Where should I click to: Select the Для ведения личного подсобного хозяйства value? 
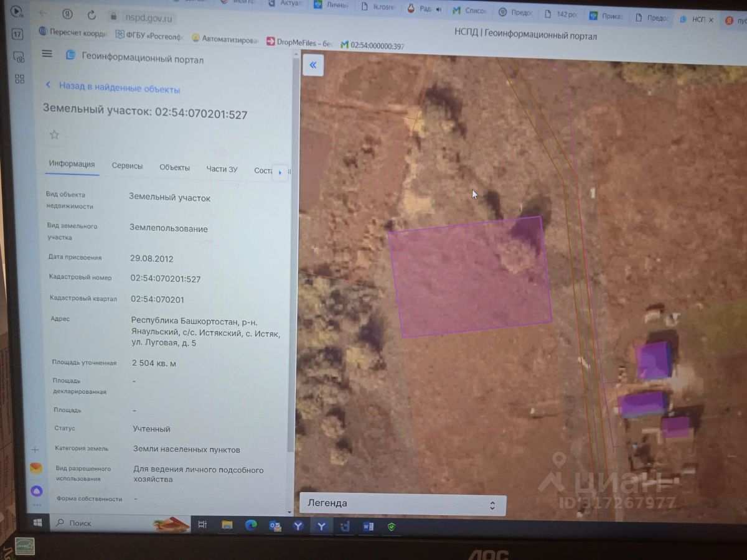coord(199,475)
